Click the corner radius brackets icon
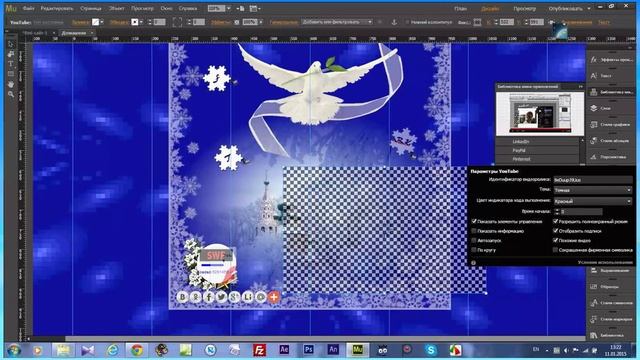 click(177, 22)
